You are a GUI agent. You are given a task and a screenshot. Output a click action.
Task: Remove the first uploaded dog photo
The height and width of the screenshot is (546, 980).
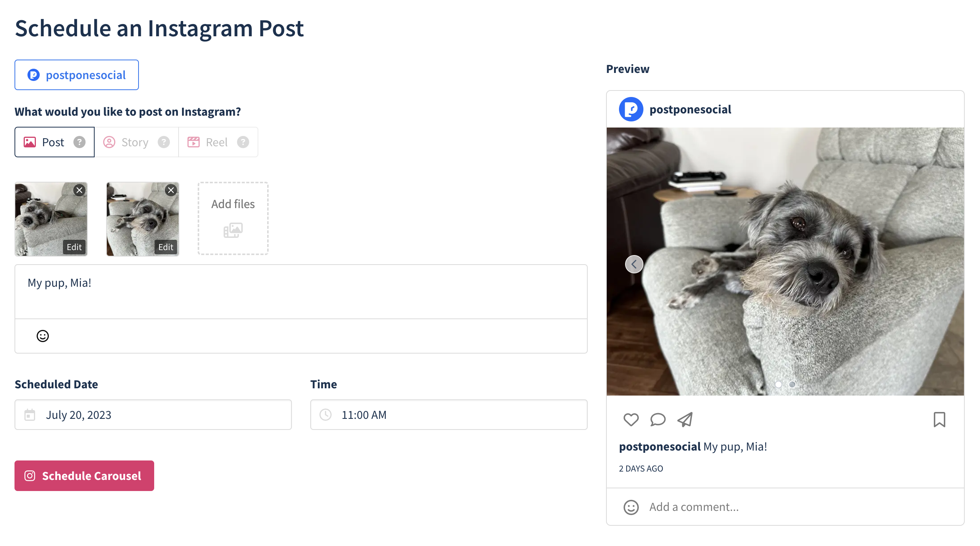pyautogui.click(x=79, y=190)
